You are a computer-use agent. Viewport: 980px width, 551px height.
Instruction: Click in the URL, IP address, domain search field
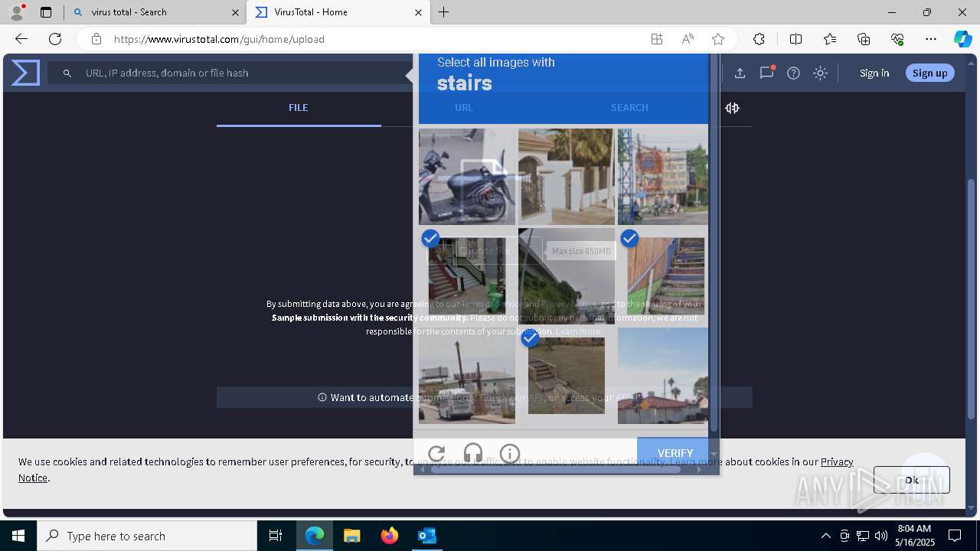pyautogui.click(x=230, y=73)
